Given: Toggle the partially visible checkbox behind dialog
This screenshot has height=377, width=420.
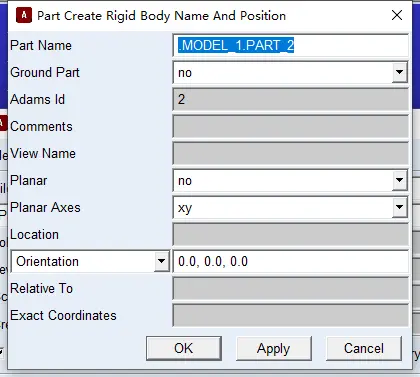Looking at the screenshot, I should click(2, 352).
